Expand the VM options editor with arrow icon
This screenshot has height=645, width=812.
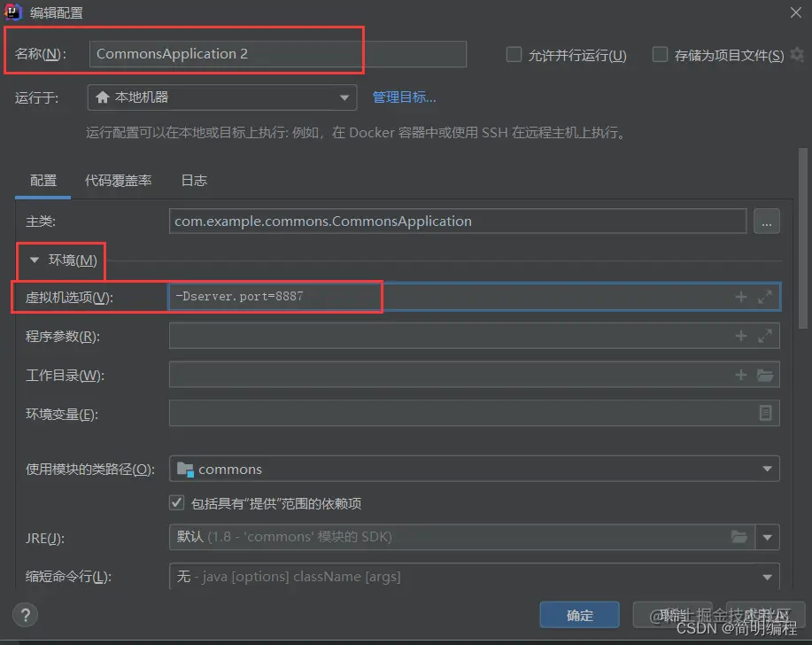(764, 297)
